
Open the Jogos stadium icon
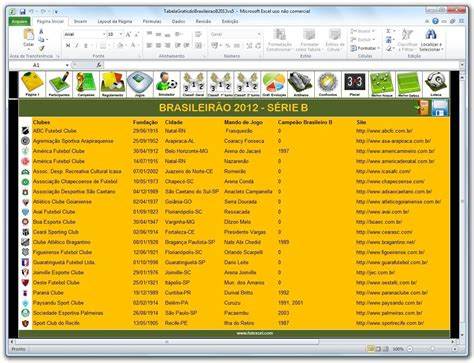(140, 84)
